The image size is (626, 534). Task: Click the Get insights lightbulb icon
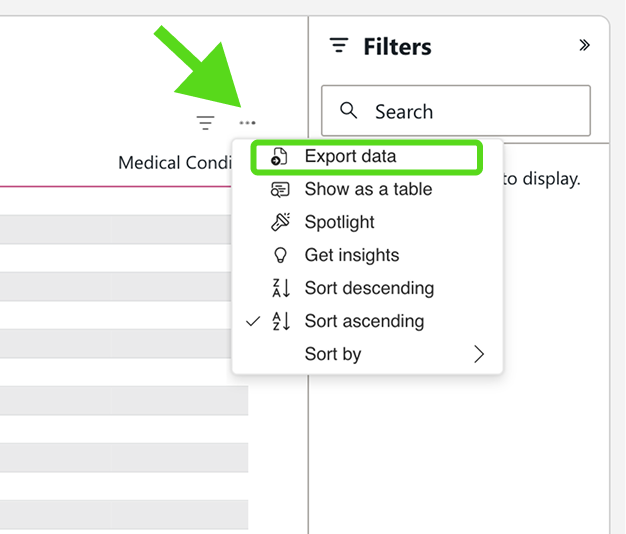(x=281, y=255)
